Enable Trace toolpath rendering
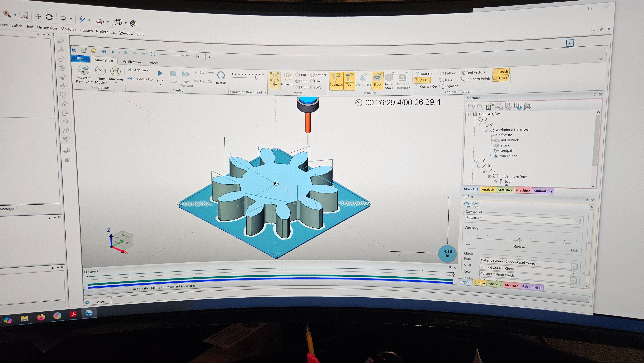644x363 pixels. click(x=446, y=80)
